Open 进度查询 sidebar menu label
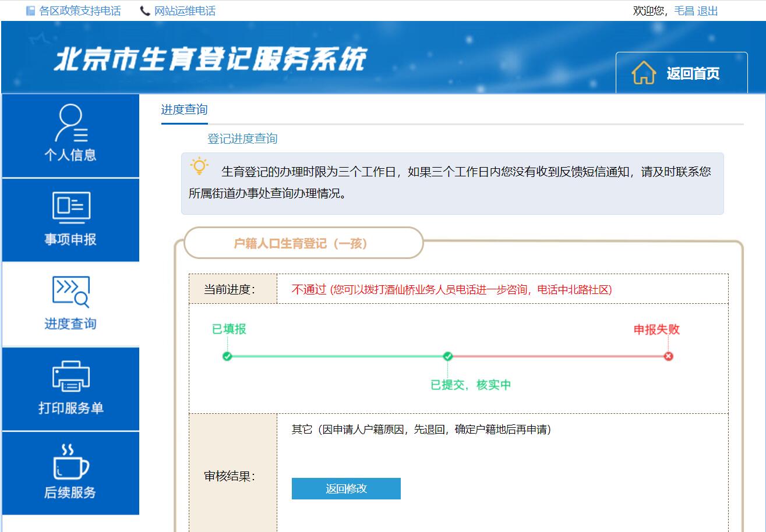The height and width of the screenshot is (532, 766). [70, 324]
